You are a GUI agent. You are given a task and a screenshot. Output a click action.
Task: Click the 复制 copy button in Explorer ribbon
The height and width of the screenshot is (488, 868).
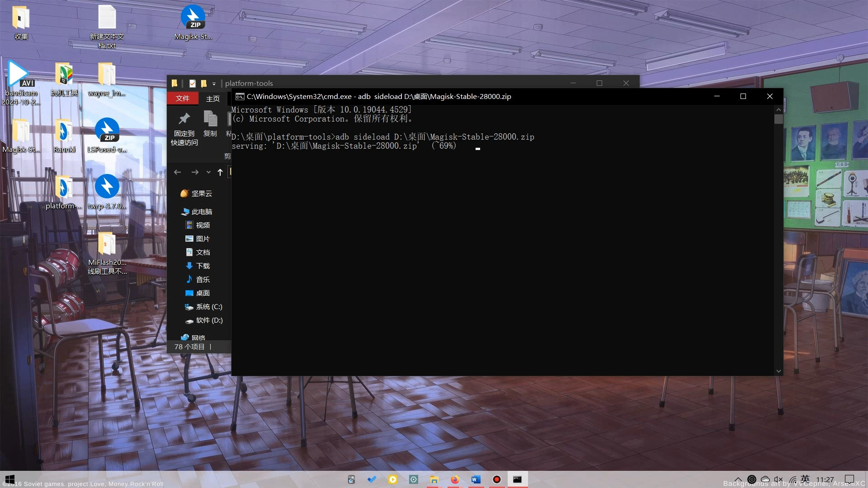[x=210, y=123]
